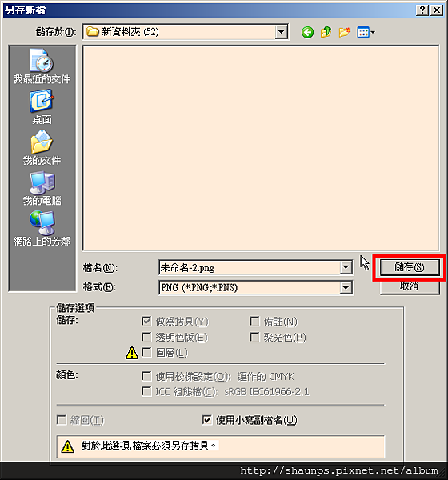Toggle the 做為拷貝 as-a-copy checkbox
448x480 pixels.
pyautogui.click(x=146, y=321)
